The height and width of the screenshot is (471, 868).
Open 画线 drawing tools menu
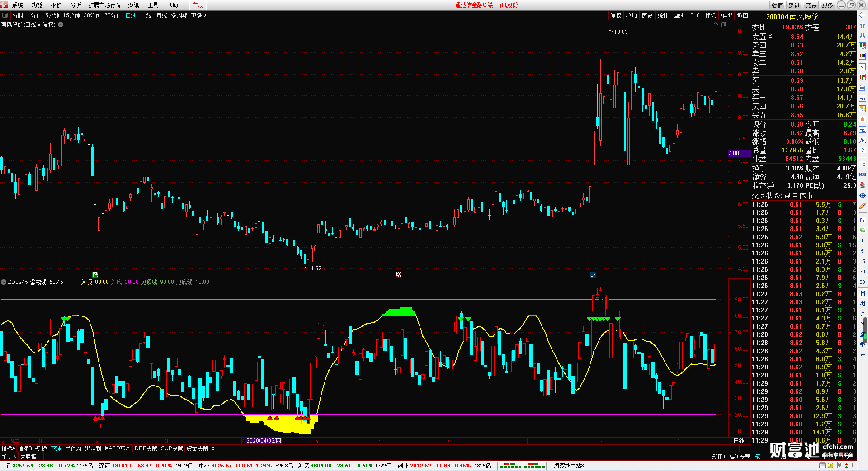point(679,15)
